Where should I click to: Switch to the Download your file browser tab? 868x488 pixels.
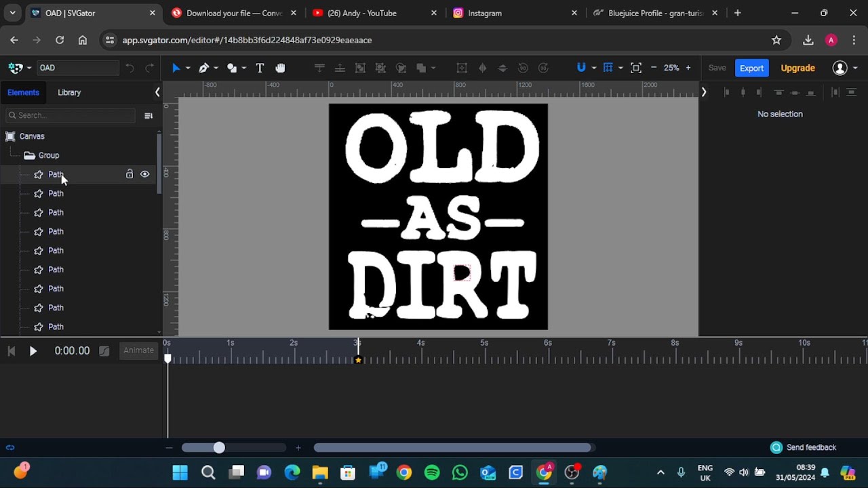click(234, 13)
